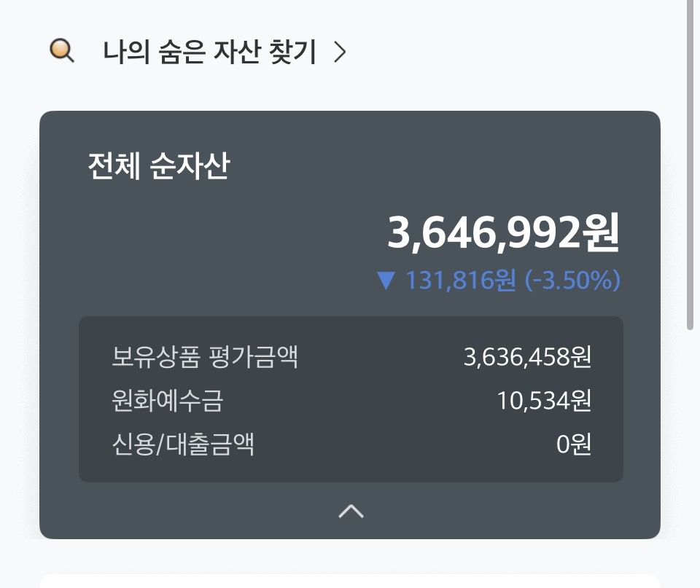Click the 0원 loan amount value
This screenshot has height=588, width=700.
coord(574,443)
